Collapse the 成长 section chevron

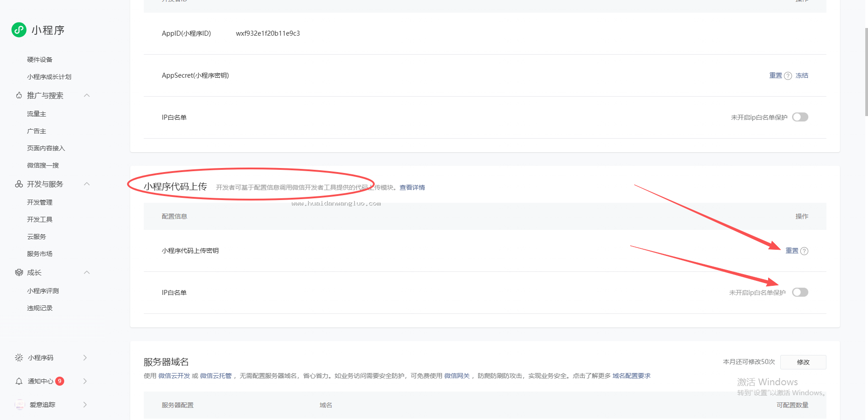(x=87, y=272)
